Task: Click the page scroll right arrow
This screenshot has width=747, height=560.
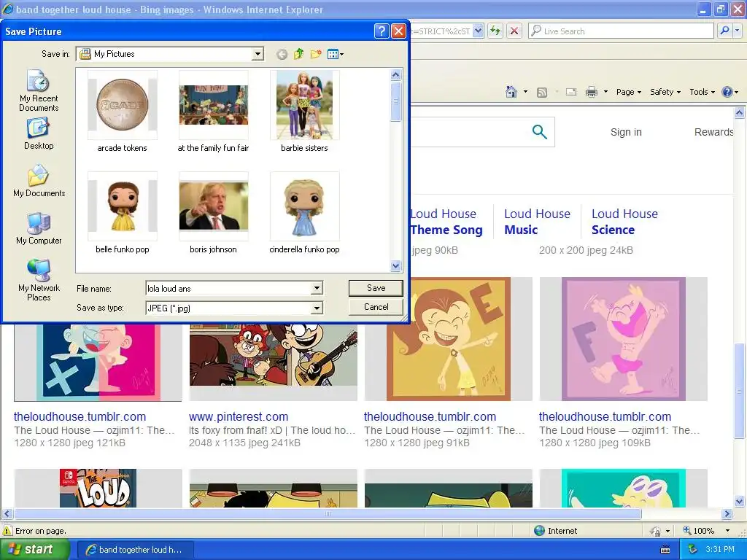Action: 727,514
